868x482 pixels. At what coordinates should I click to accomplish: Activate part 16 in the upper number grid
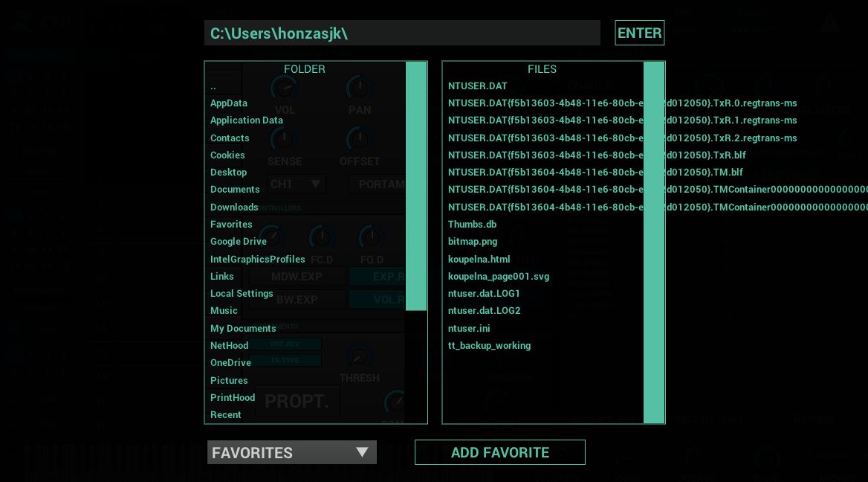pyautogui.click(x=64, y=127)
